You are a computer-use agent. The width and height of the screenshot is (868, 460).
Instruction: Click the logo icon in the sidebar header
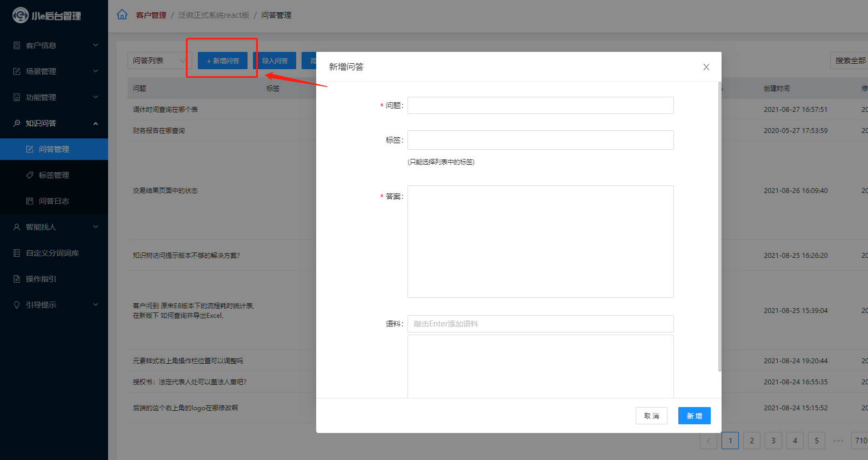(21, 15)
